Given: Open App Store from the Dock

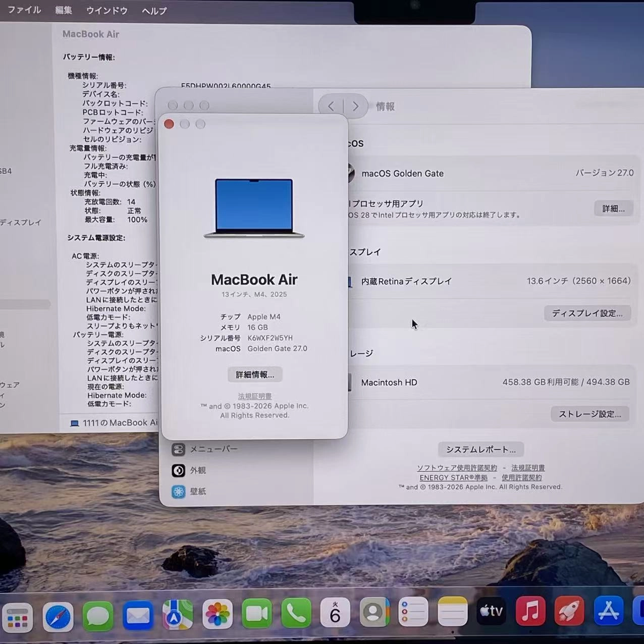Looking at the screenshot, I should (x=609, y=610).
